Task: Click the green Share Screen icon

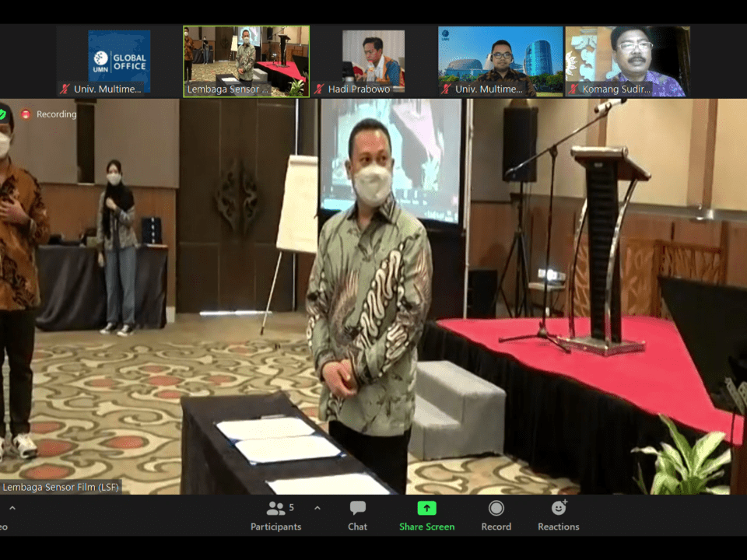Action: pyautogui.click(x=426, y=509)
